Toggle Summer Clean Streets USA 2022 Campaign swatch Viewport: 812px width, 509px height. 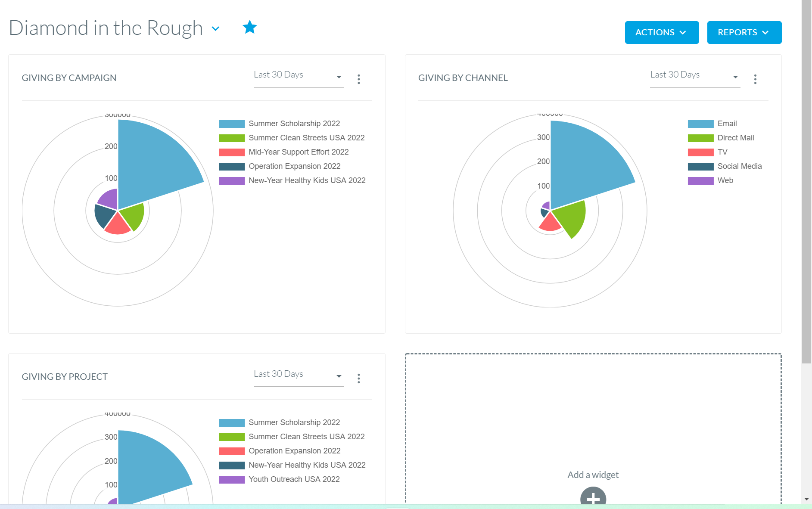232,138
